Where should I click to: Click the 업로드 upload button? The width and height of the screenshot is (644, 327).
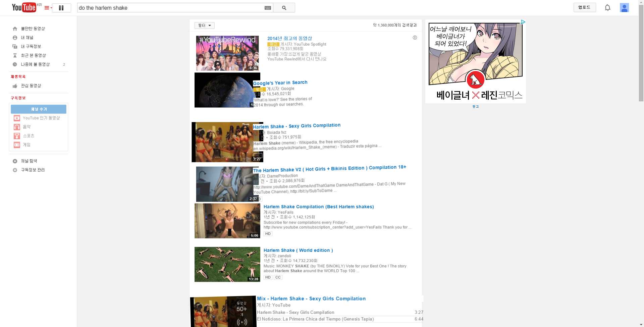coord(585,7)
